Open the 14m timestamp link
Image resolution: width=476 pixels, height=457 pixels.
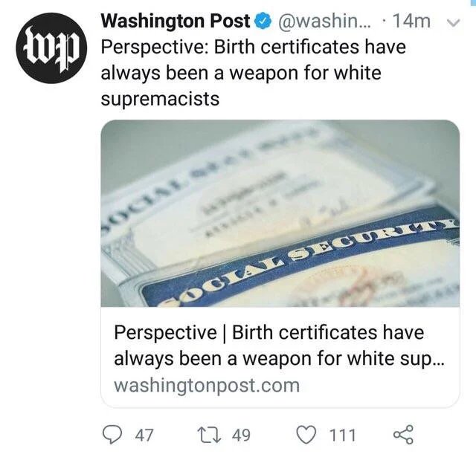pyautogui.click(x=411, y=22)
